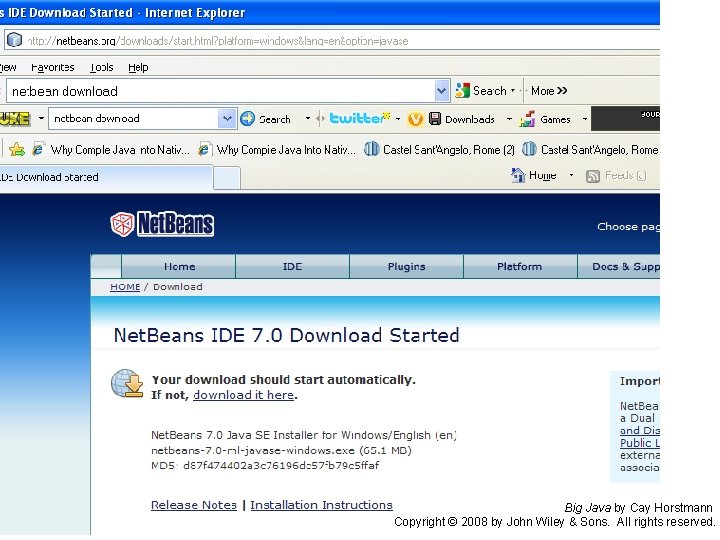Open the Home button dropdown arrow
720x540 pixels.
click(x=571, y=175)
